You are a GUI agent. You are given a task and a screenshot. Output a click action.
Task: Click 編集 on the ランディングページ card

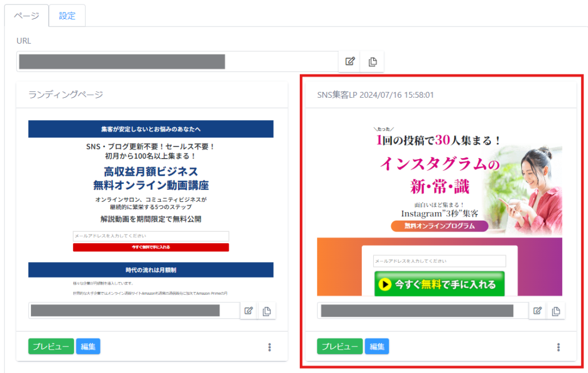coord(88,346)
